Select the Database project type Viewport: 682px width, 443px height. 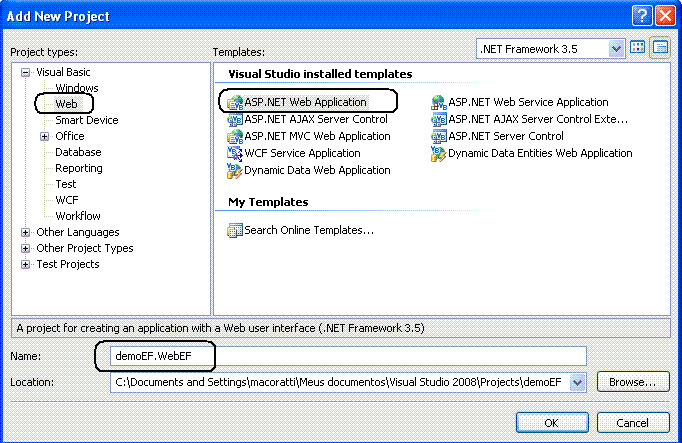78,152
